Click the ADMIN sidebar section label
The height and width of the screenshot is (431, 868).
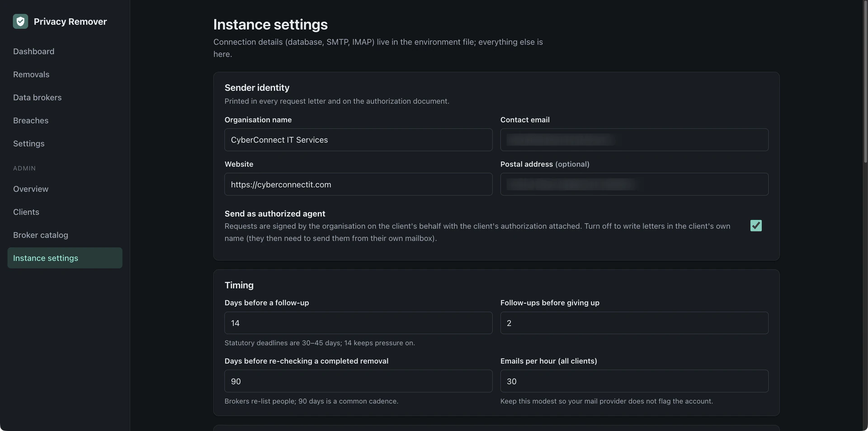tap(24, 168)
